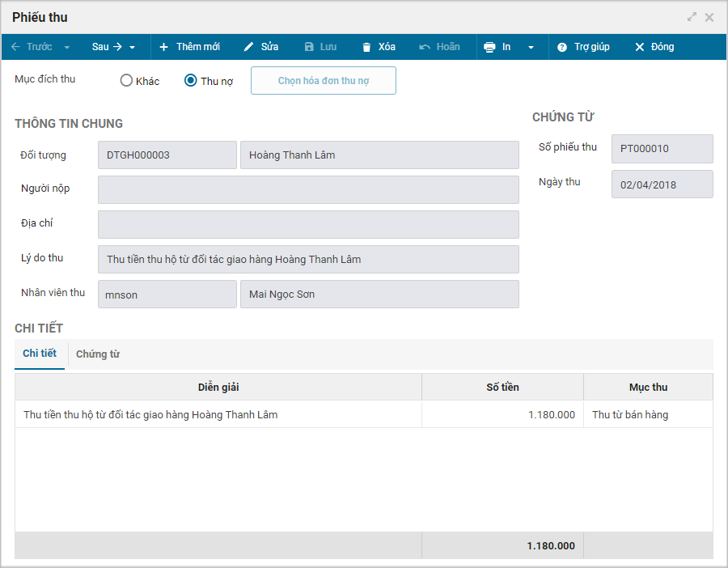Switch to the Chi tiết tab
The image size is (728, 568).
[x=40, y=354]
